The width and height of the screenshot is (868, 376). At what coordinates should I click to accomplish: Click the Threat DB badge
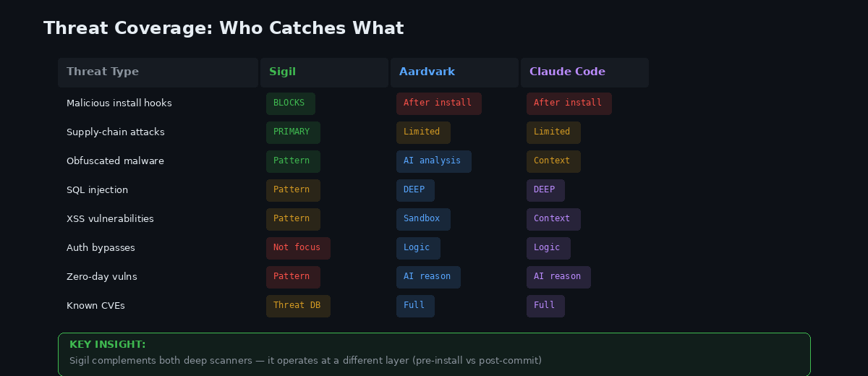(x=297, y=306)
